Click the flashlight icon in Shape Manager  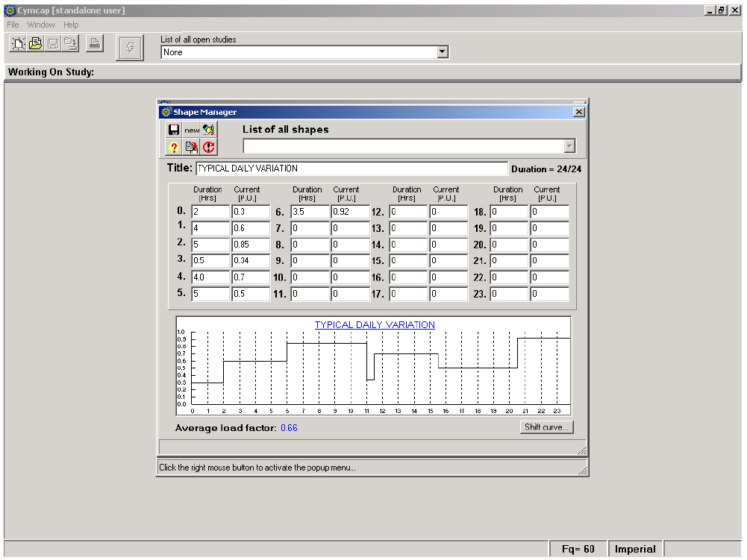click(209, 130)
